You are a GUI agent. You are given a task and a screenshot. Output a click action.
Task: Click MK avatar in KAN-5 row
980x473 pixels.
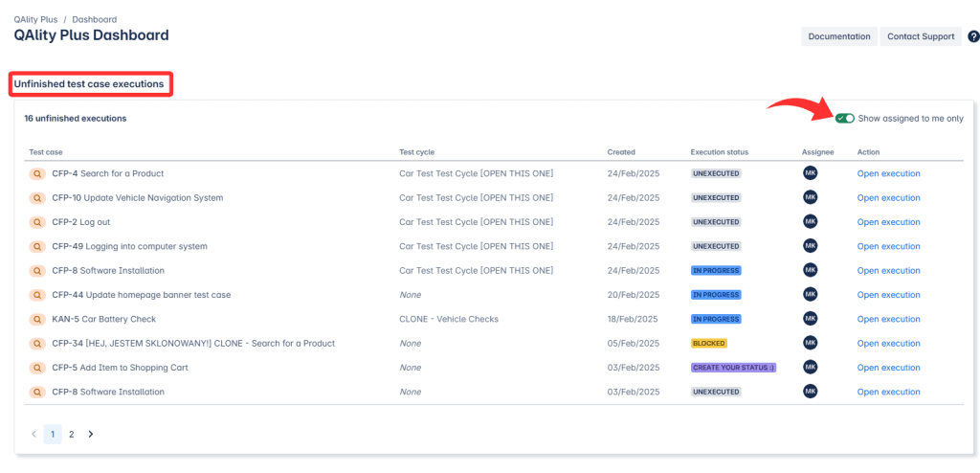tap(810, 319)
